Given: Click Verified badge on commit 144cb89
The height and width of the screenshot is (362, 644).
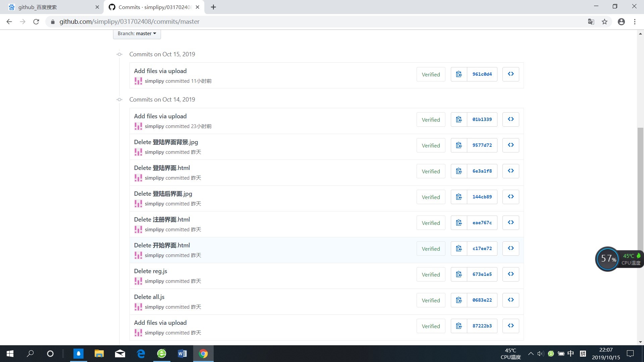Looking at the screenshot, I should click(431, 197).
